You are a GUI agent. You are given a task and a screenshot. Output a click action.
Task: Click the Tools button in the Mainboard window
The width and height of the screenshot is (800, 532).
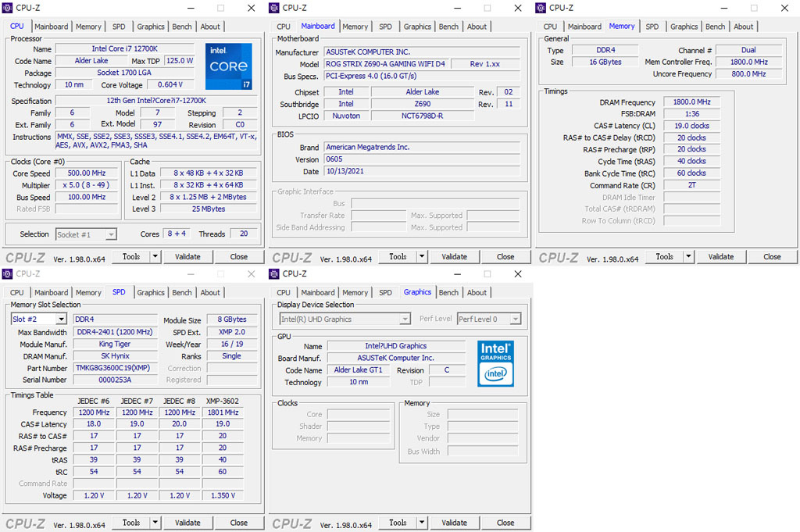click(398, 256)
